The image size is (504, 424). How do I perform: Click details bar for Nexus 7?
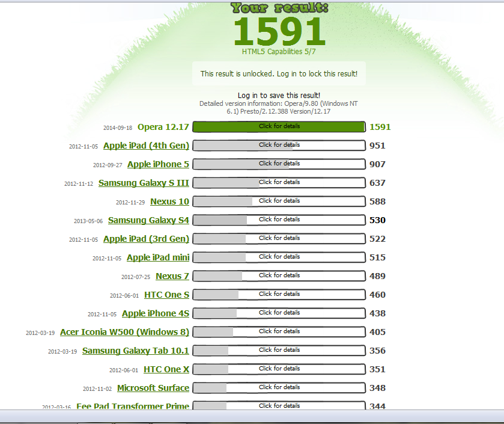click(x=279, y=276)
